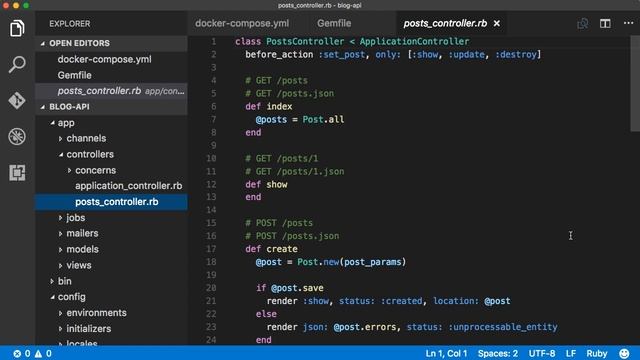The image size is (640, 360).
Task: Click the errors count icon in status bar
Action: 17,353
